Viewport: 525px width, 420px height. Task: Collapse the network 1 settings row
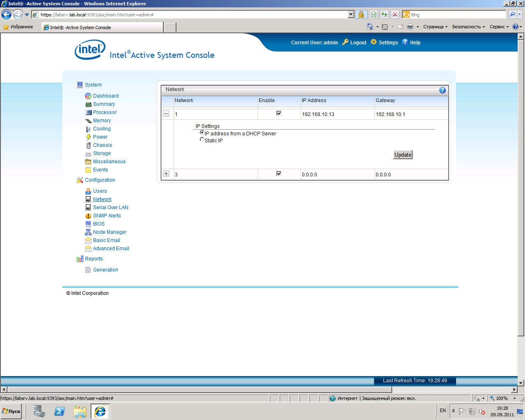coord(166,114)
